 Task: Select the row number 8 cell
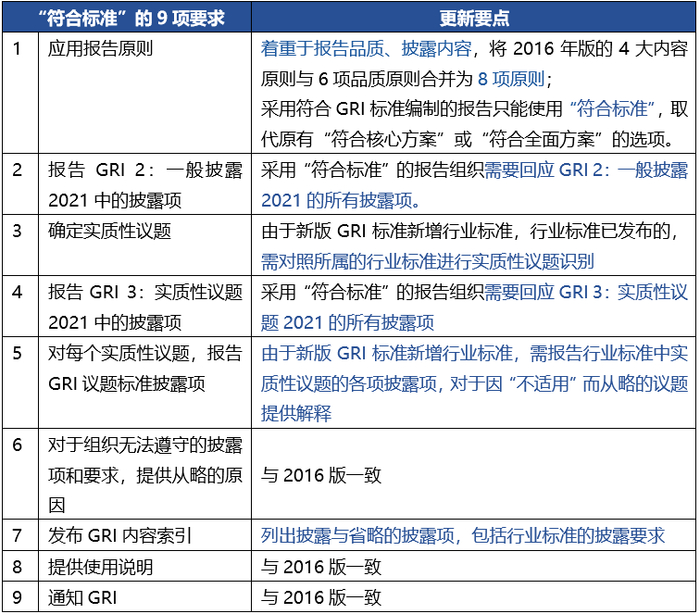tap(21, 566)
